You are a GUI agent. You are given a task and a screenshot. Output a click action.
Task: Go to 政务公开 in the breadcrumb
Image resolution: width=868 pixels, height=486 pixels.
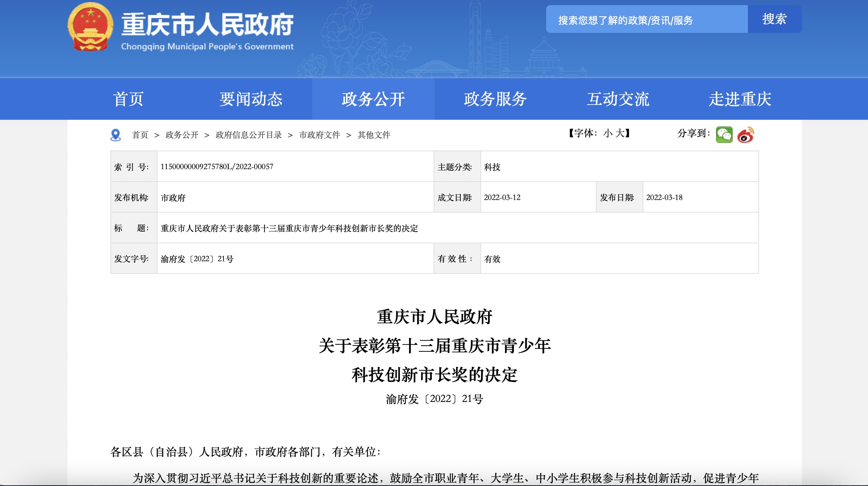pyautogui.click(x=182, y=135)
